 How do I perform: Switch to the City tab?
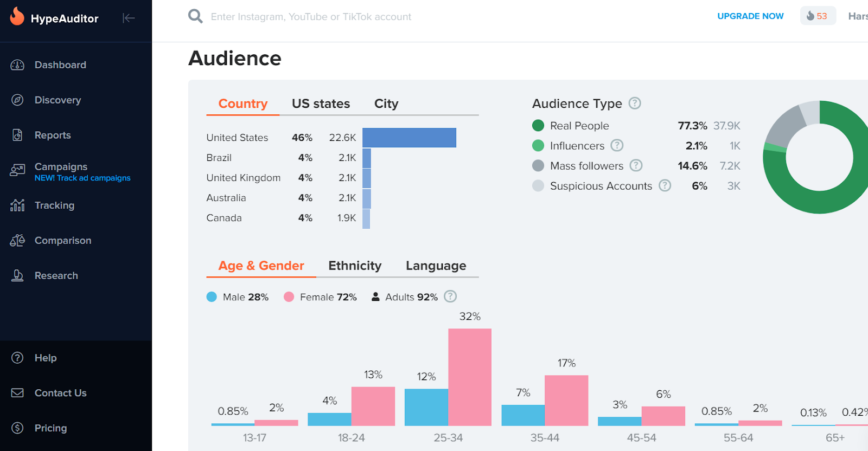386,104
